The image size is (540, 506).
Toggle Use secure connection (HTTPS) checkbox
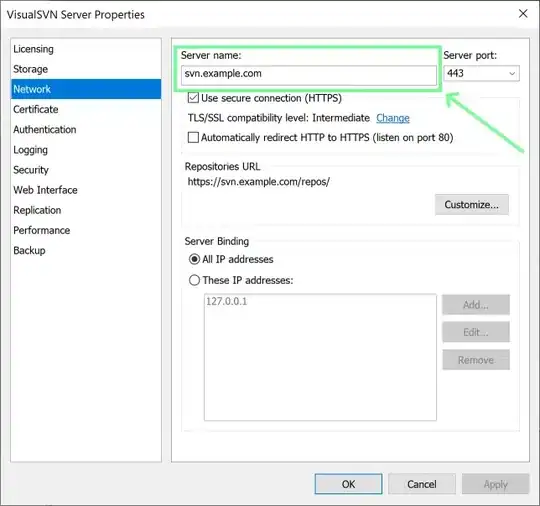[x=193, y=98]
